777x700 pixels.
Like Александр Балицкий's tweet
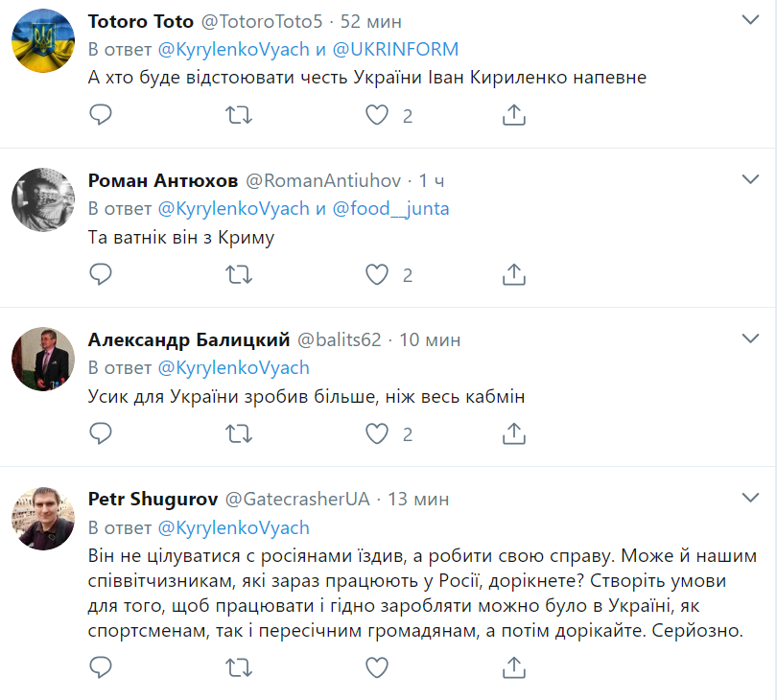[378, 434]
